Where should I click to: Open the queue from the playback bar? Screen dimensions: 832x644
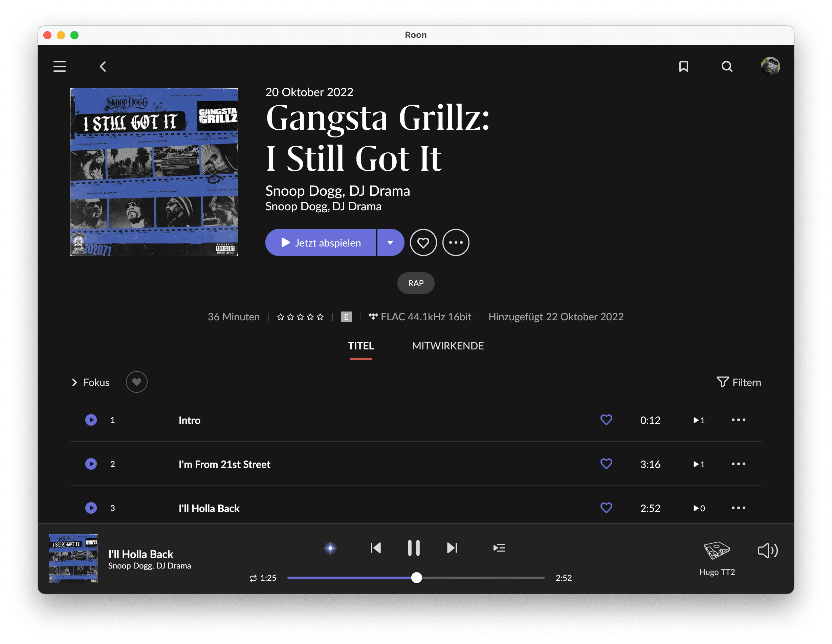click(499, 548)
